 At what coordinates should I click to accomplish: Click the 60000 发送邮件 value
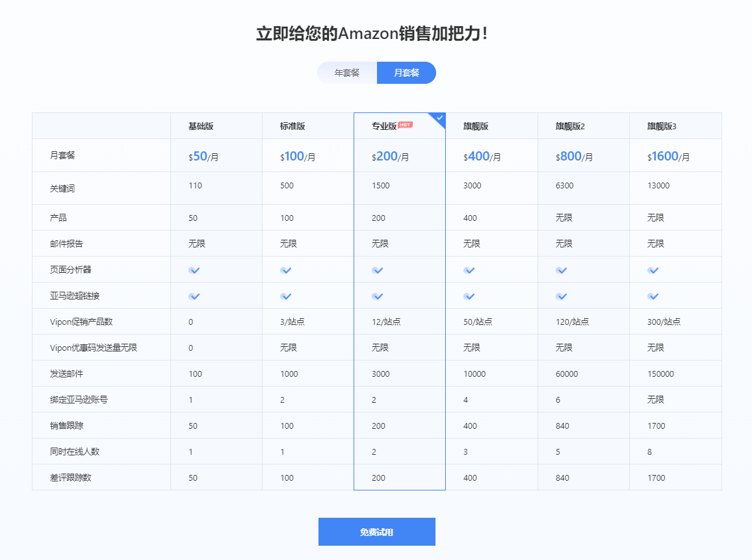click(567, 374)
